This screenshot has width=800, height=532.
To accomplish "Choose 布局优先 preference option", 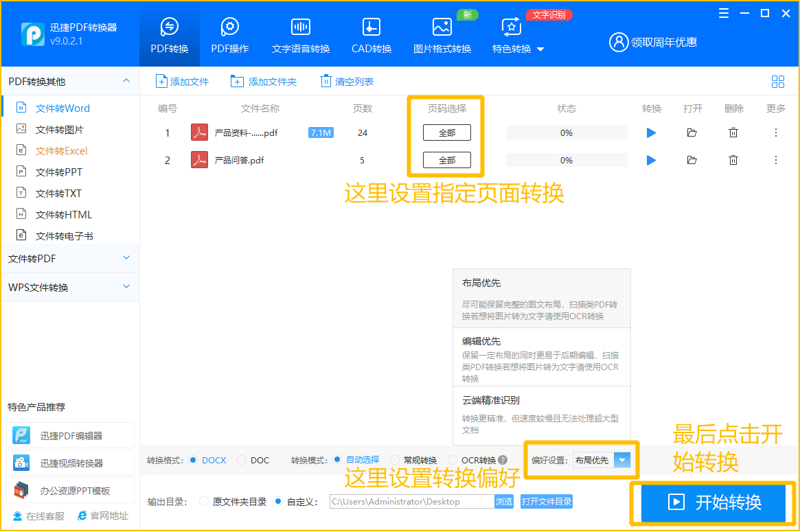I will [x=541, y=299].
